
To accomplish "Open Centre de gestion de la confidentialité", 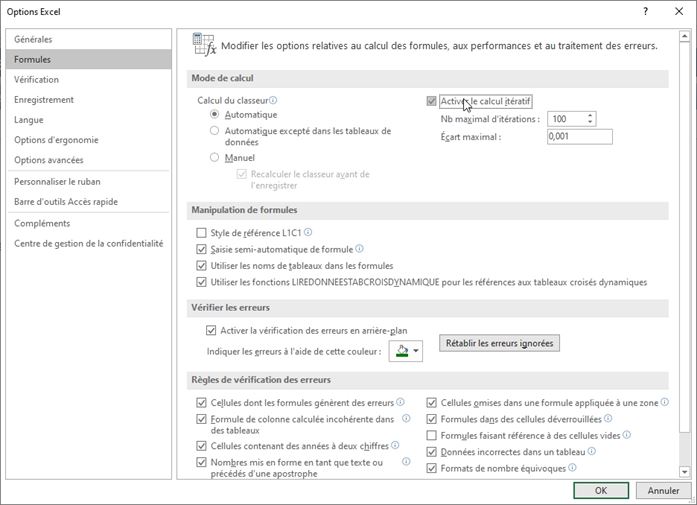I will point(88,243).
